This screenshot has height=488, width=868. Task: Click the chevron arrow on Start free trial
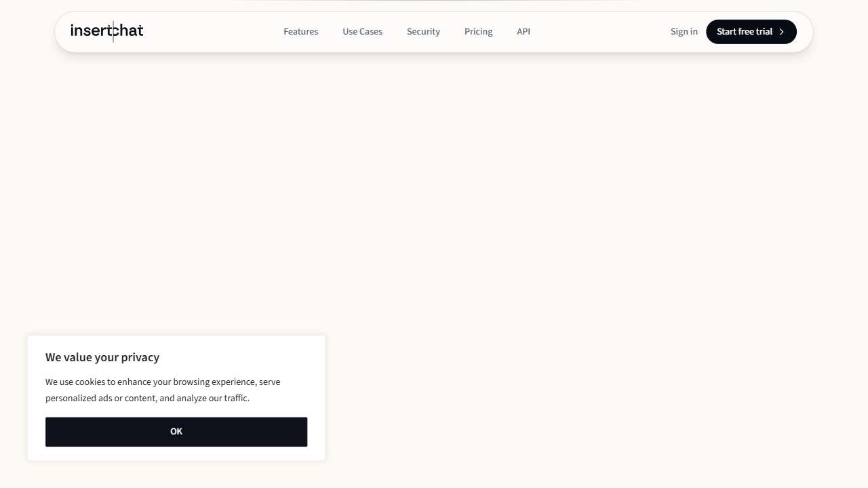pyautogui.click(x=782, y=32)
